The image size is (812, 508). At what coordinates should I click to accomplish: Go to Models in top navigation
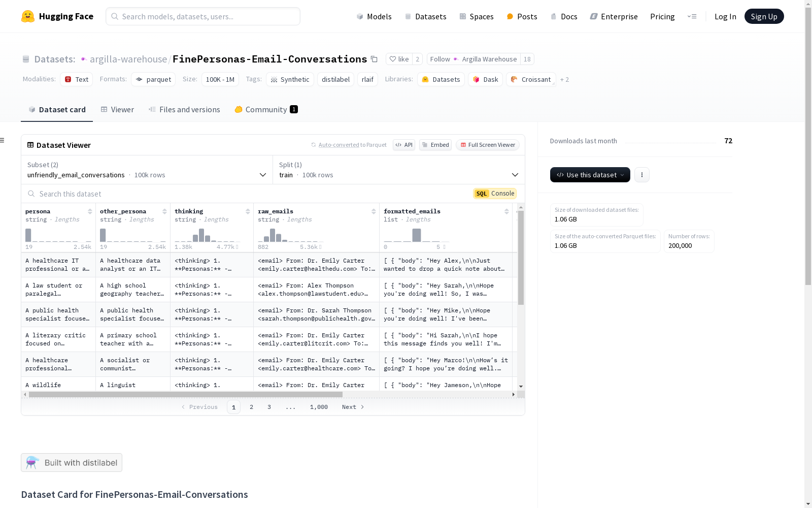click(374, 16)
